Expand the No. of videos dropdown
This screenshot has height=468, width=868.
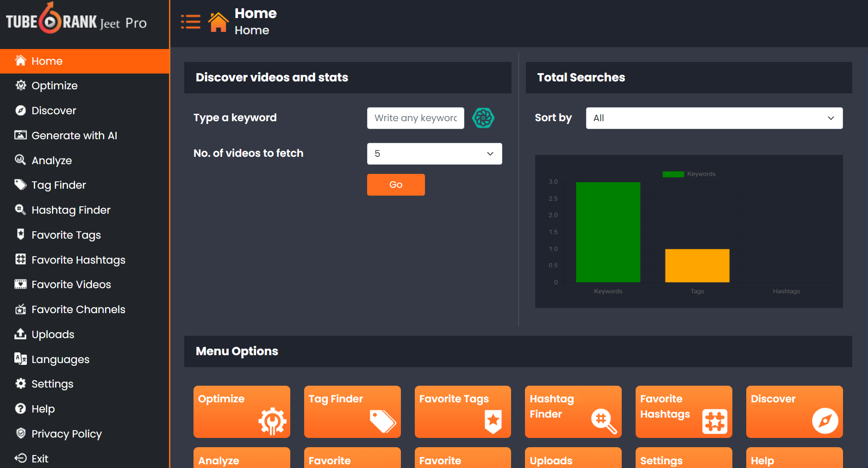(x=434, y=154)
